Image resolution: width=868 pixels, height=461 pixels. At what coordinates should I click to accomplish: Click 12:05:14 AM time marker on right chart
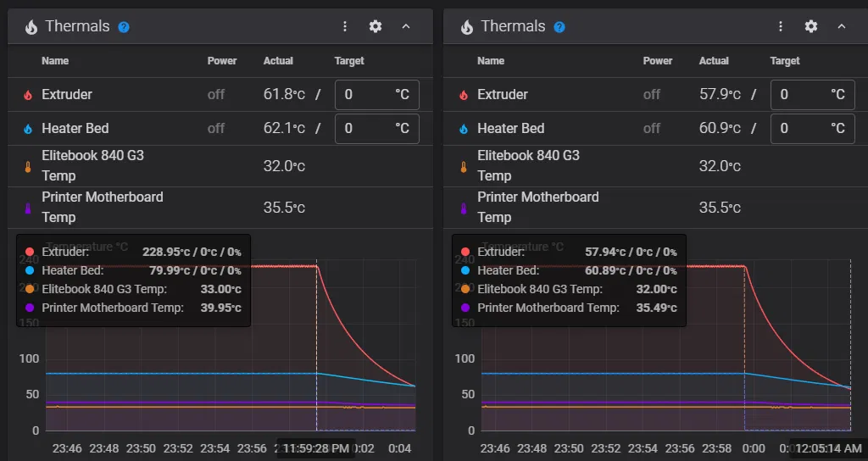click(828, 448)
